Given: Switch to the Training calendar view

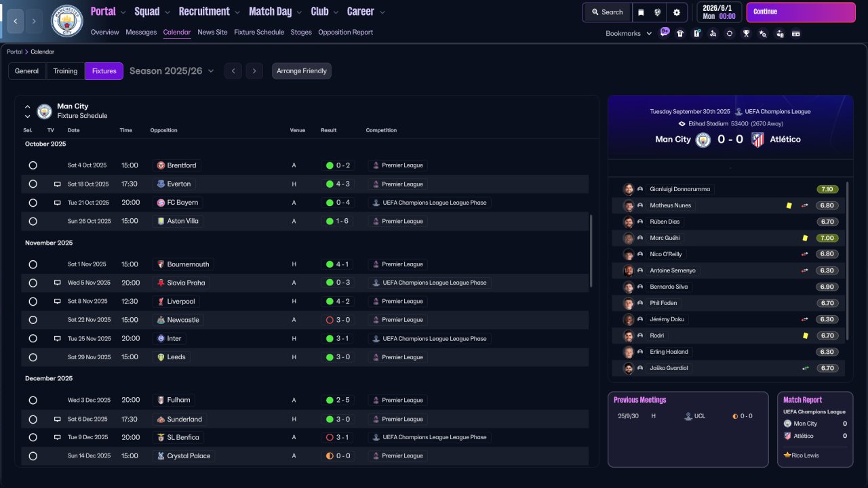Looking at the screenshot, I should 66,71.
